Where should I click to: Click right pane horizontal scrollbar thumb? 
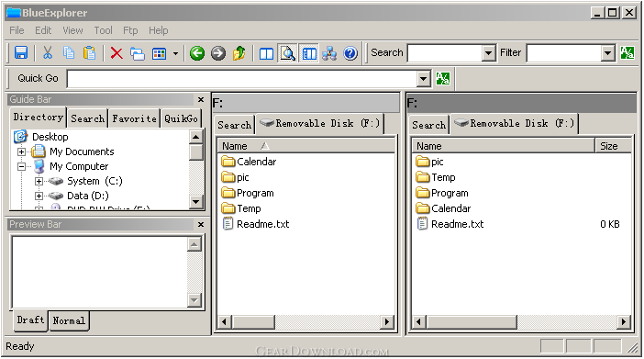472,322
